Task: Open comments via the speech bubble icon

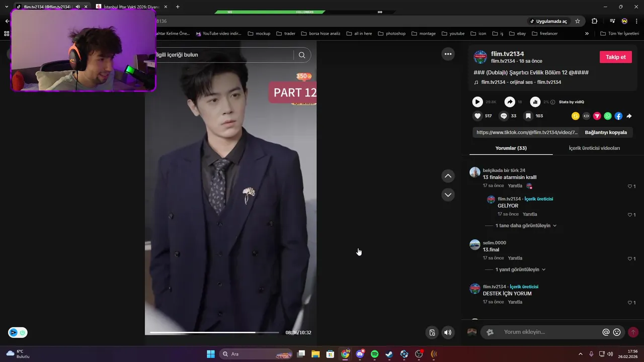Action: tap(504, 116)
